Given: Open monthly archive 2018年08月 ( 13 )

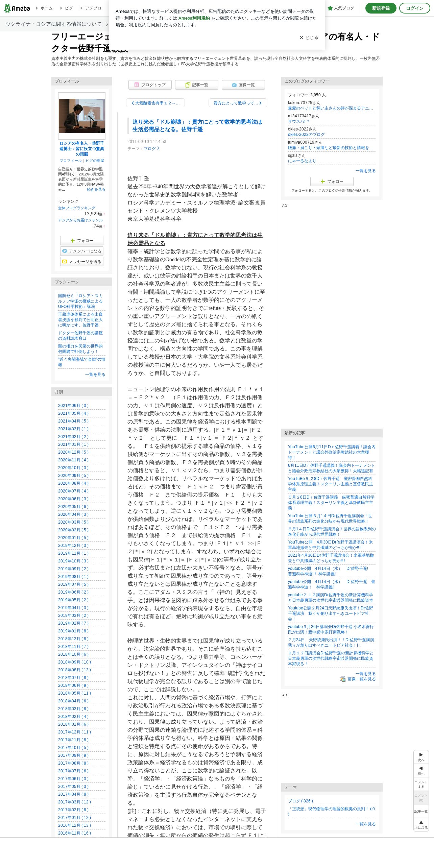Looking at the screenshot, I should click(75, 670).
